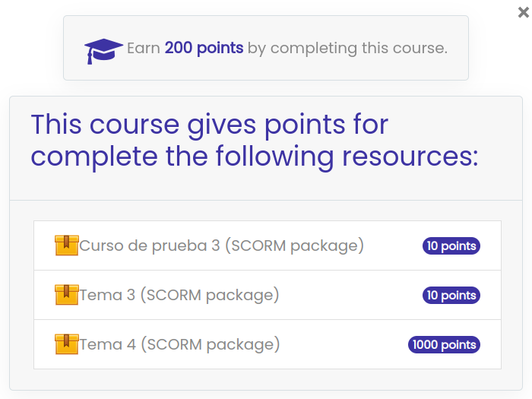This screenshot has width=532, height=399.
Task: Open Tema 3 (SCORM package) resource
Action: [179, 295]
